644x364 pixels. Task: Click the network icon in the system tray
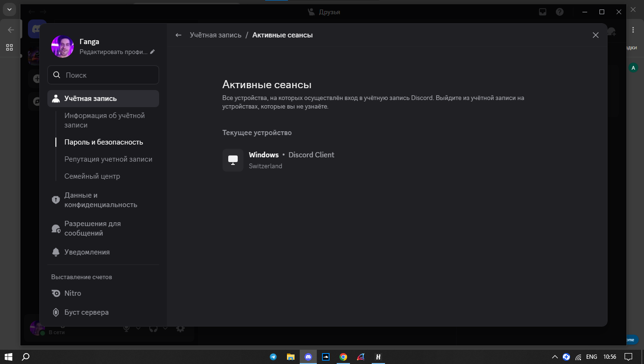pyautogui.click(x=578, y=357)
